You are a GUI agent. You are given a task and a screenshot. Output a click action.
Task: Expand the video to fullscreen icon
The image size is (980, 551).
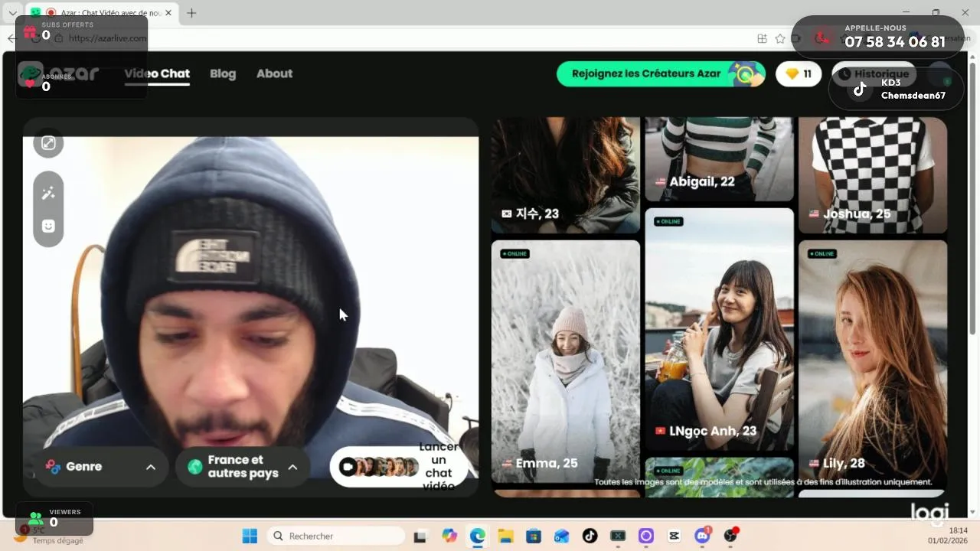coord(48,143)
